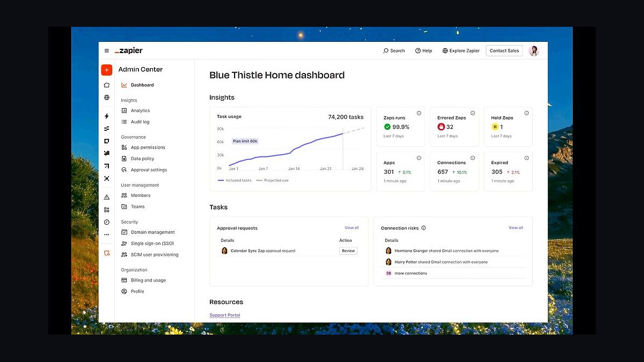The image size is (644, 362).
Task: Click the 301 count on the Apps card
Action: (x=389, y=172)
